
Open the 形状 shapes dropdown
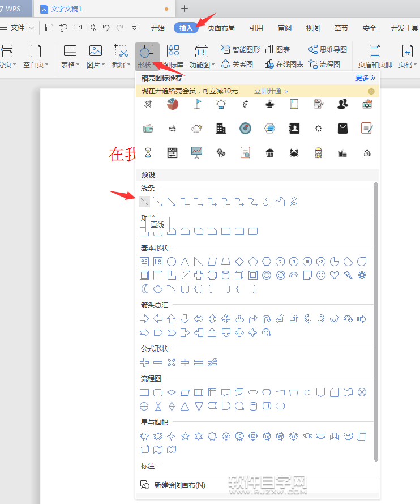(x=147, y=57)
